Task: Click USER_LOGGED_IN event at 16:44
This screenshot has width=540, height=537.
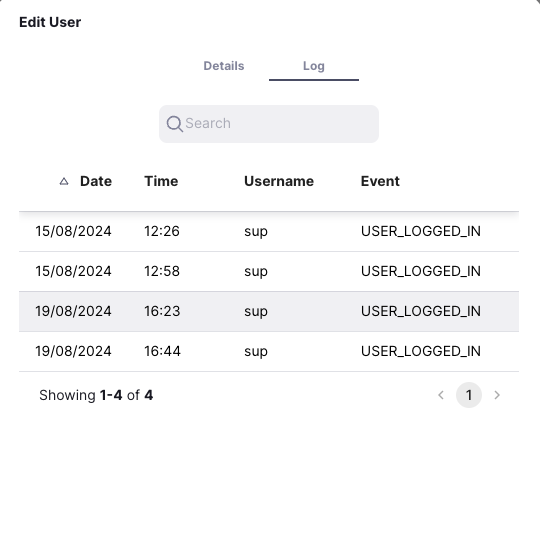Action: (420, 352)
